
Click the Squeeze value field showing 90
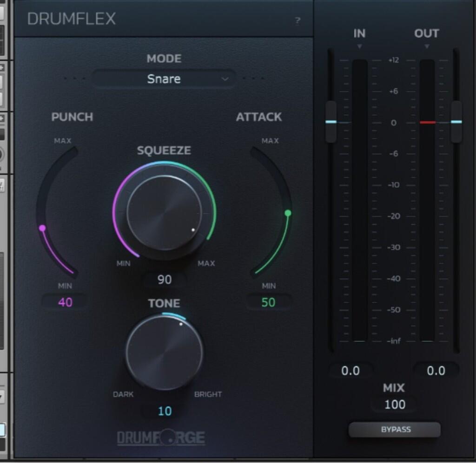click(165, 279)
